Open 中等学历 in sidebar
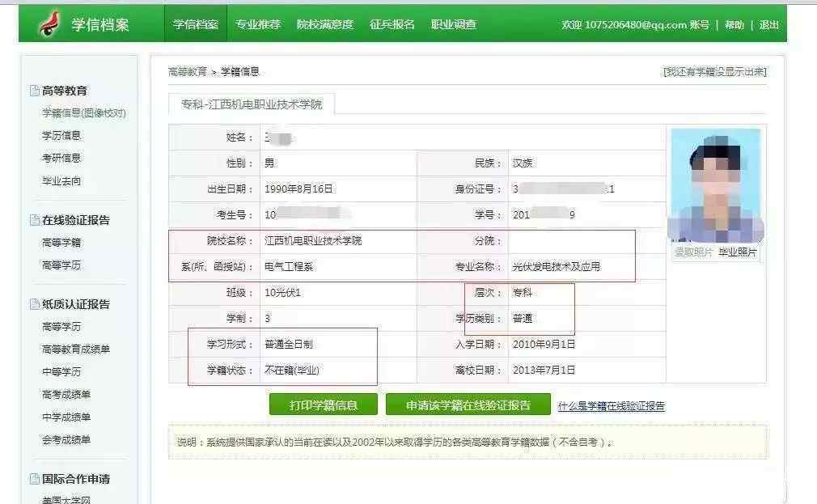 click(61, 371)
